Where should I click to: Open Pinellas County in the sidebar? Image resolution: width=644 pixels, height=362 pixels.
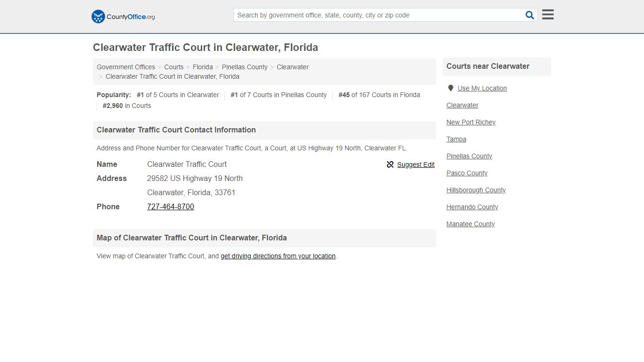tap(469, 156)
